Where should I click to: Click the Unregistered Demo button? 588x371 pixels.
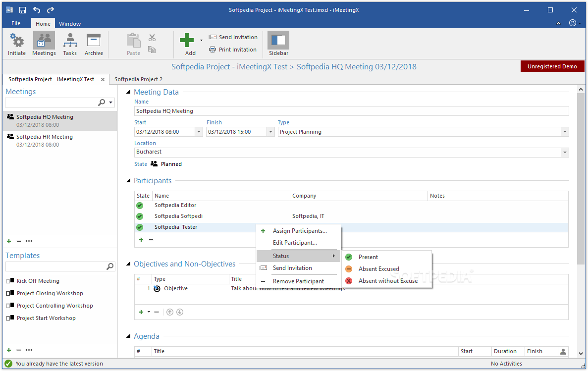tap(552, 66)
